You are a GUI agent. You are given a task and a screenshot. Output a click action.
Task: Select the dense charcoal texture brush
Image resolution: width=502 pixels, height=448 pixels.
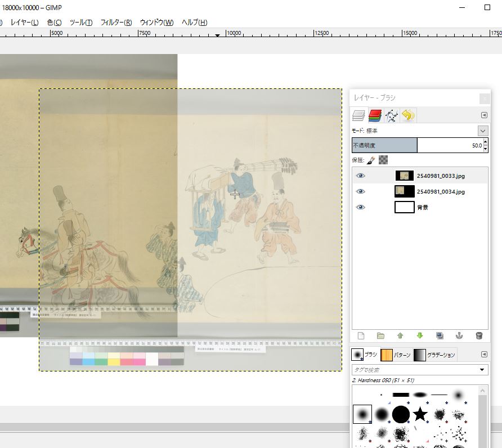pos(439,414)
